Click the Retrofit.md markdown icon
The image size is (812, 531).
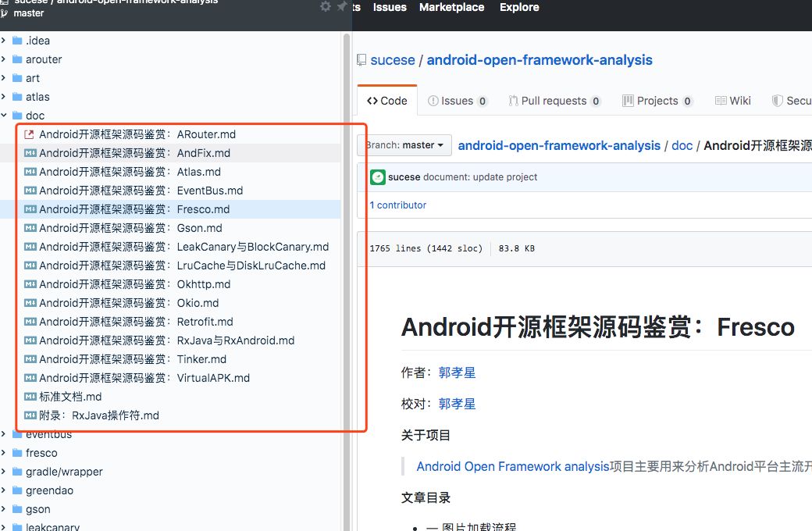pos(30,321)
